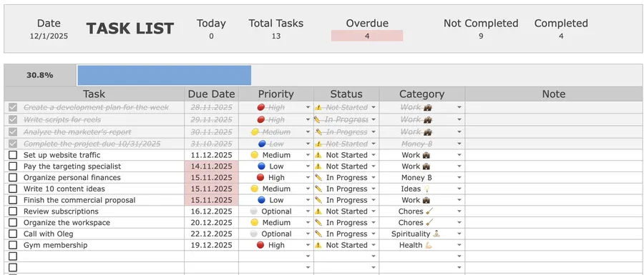The image size is (644, 275).
Task: Click blue Low icon for 'Finish the commercial proposal'
Action: (261, 200)
